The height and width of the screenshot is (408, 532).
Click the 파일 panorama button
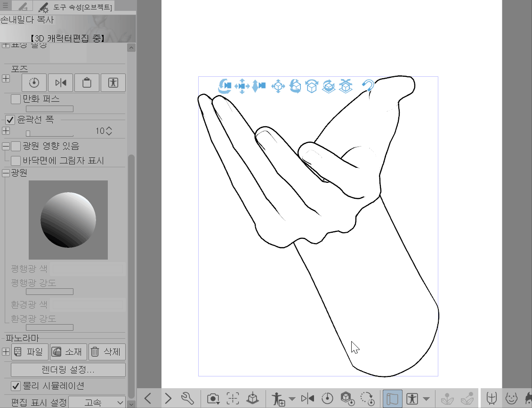coord(30,351)
